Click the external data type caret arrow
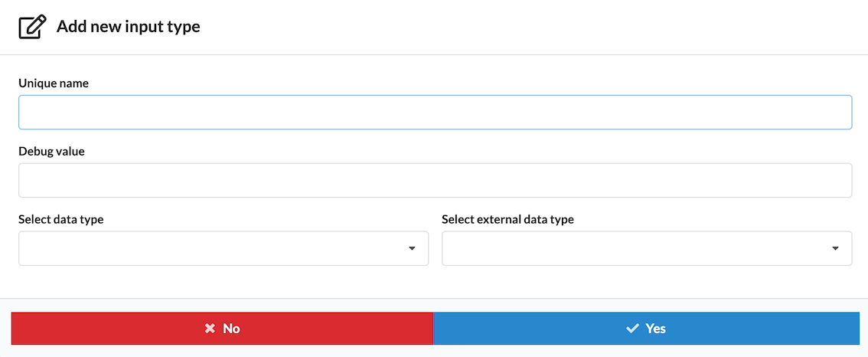This screenshot has width=868, height=357. click(x=835, y=248)
